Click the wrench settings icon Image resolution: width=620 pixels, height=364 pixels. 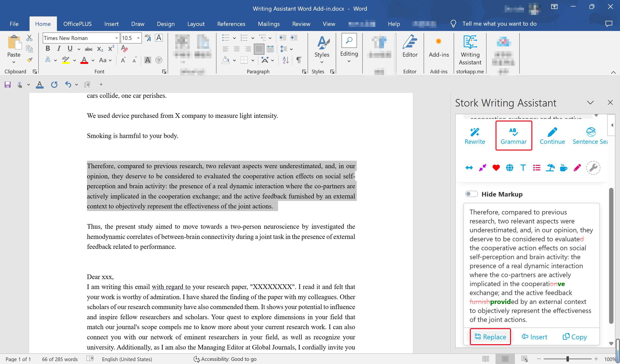tap(593, 168)
